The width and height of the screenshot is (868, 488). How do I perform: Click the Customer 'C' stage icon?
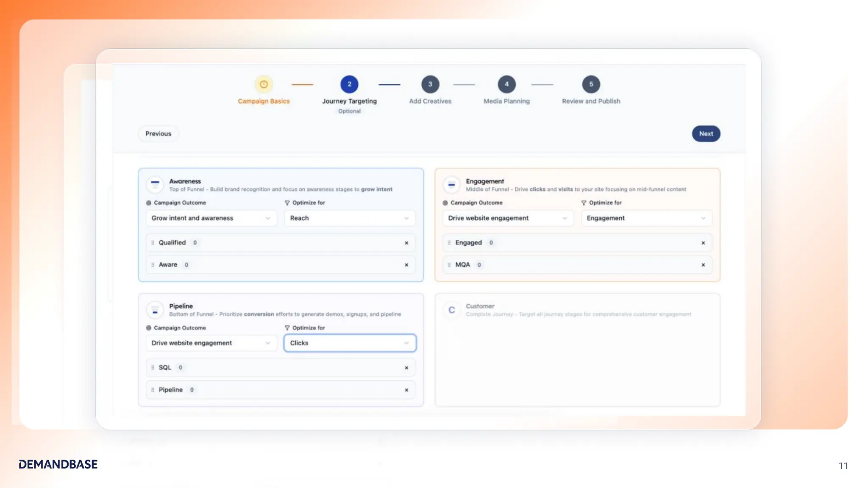pyautogui.click(x=451, y=310)
